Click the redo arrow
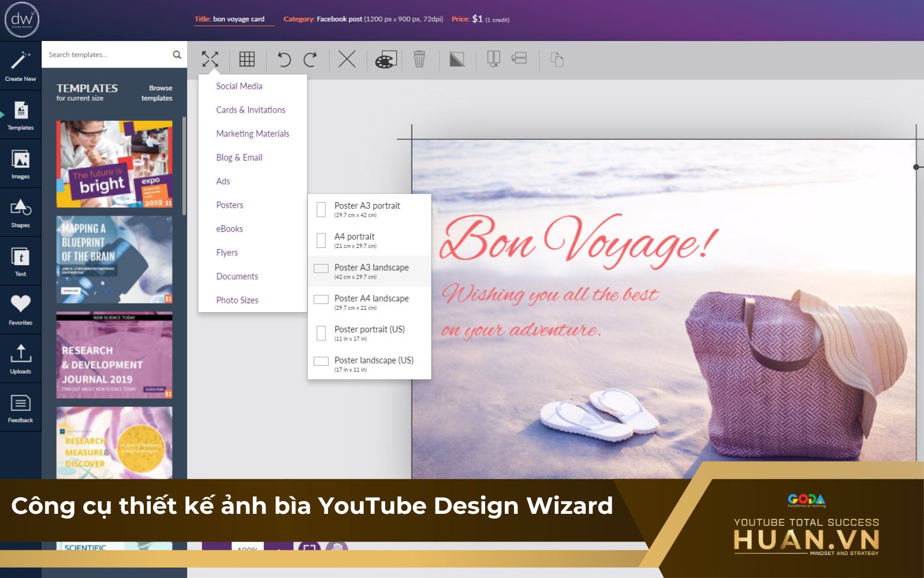 (311, 59)
